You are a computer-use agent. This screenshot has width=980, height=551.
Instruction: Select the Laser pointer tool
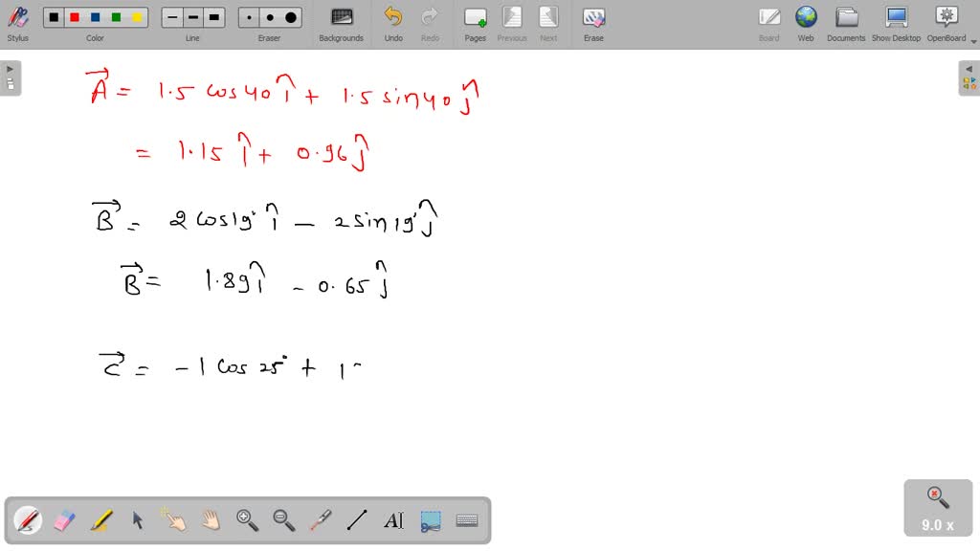coord(321,519)
